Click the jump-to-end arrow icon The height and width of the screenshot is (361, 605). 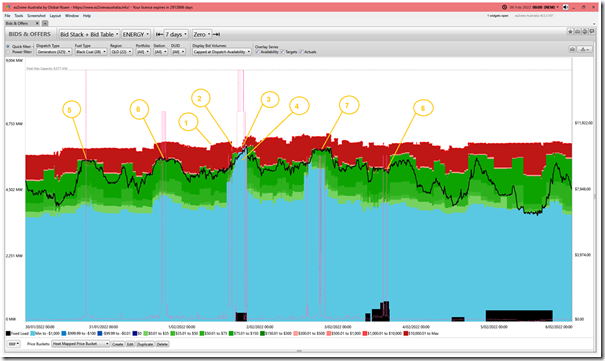(216, 34)
